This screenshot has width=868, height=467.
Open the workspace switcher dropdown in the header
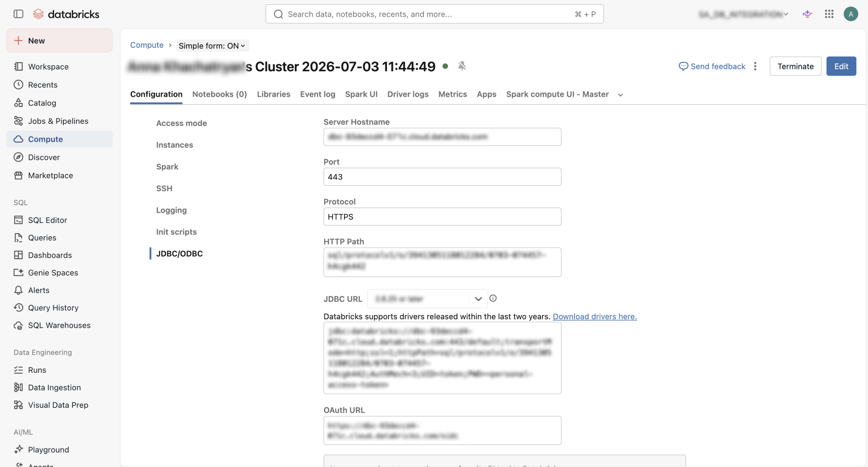[x=743, y=14]
